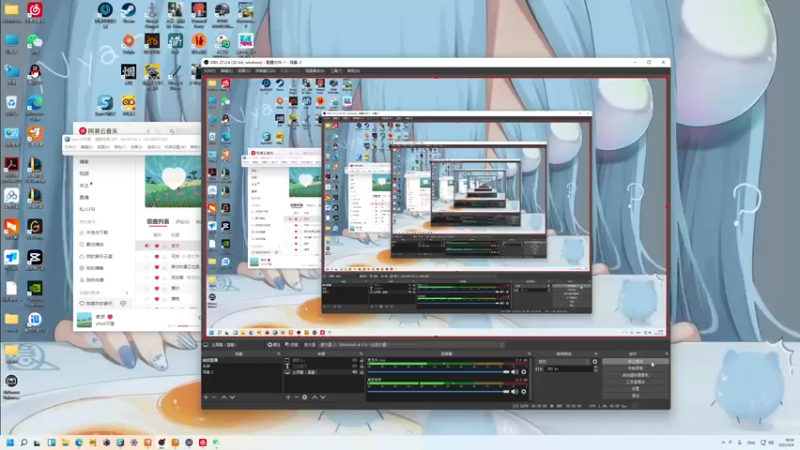Move selected source up in Sources panel

314,397
